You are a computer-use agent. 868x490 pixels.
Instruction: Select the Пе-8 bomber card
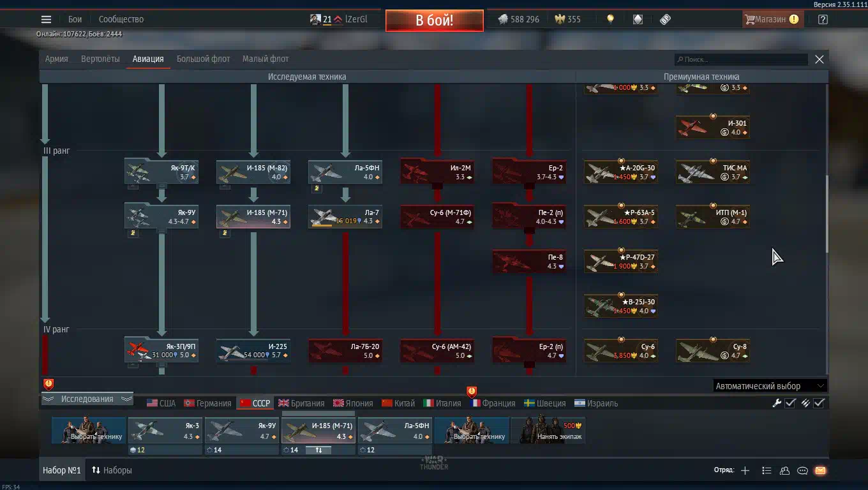pos(529,262)
